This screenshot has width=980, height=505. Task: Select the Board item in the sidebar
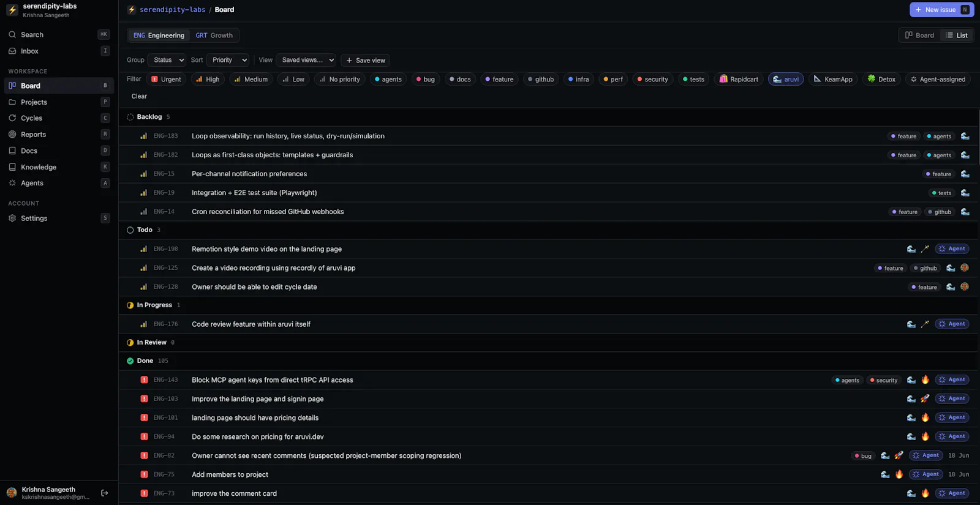click(x=59, y=86)
